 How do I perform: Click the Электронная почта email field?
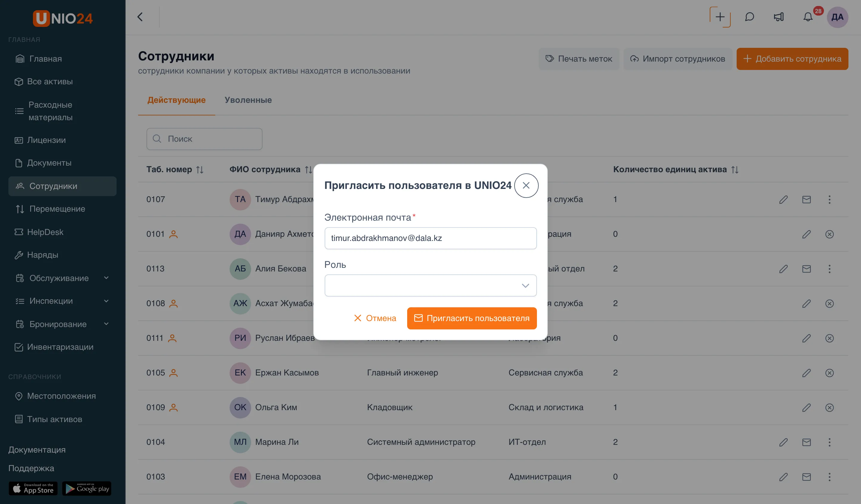click(x=430, y=238)
